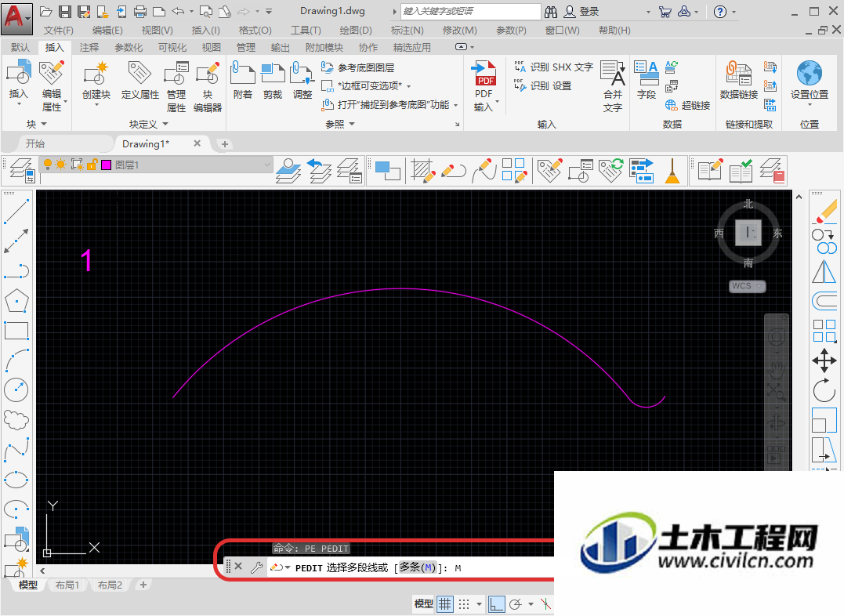Click the Layer Previous icon

pyautogui.click(x=319, y=170)
